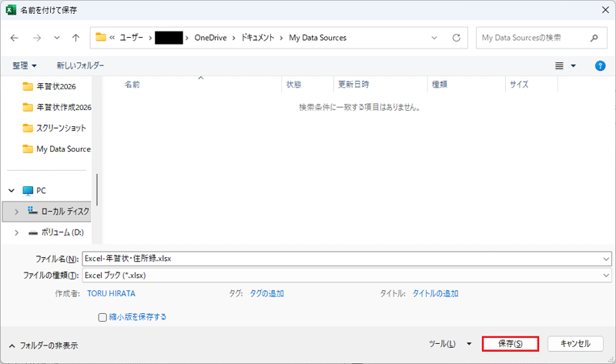Collapse folders with フォルダーの非表示
The width and height of the screenshot is (616, 364).
(x=42, y=346)
